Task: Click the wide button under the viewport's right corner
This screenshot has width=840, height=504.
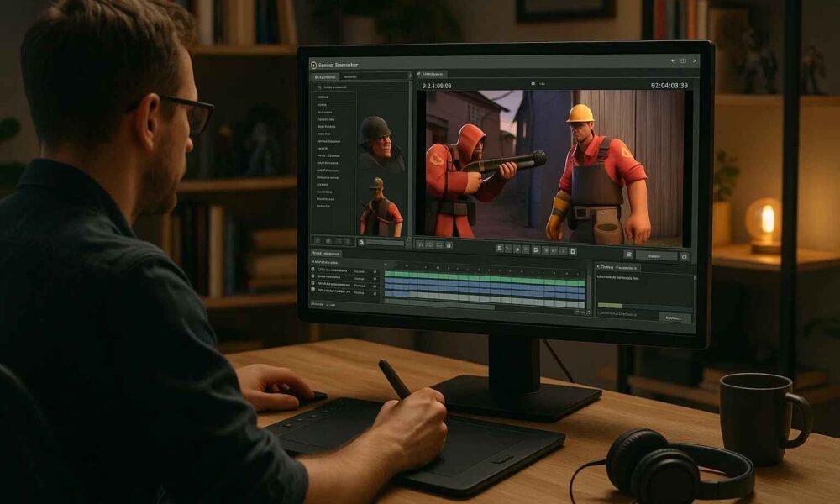Action: pyautogui.click(x=656, y=256)
